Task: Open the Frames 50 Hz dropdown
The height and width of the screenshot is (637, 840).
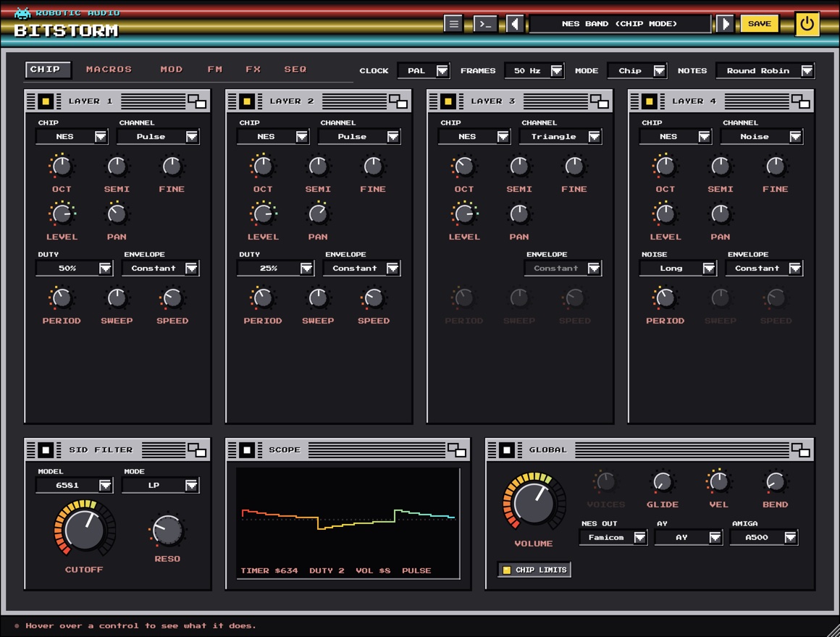Action: [534, 71]
